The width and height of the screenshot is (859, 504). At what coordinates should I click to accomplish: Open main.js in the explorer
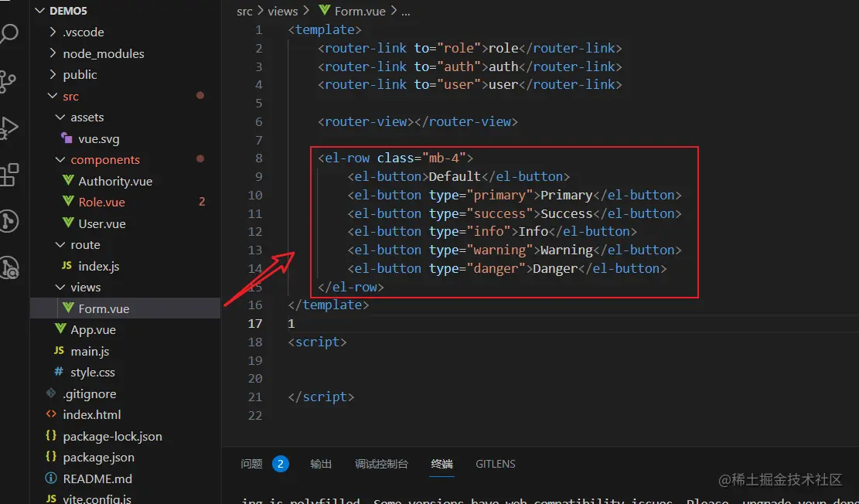(89, 351)
